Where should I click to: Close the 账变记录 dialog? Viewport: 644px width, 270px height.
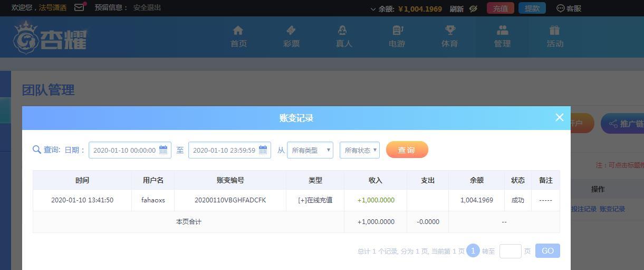(560, 117)
